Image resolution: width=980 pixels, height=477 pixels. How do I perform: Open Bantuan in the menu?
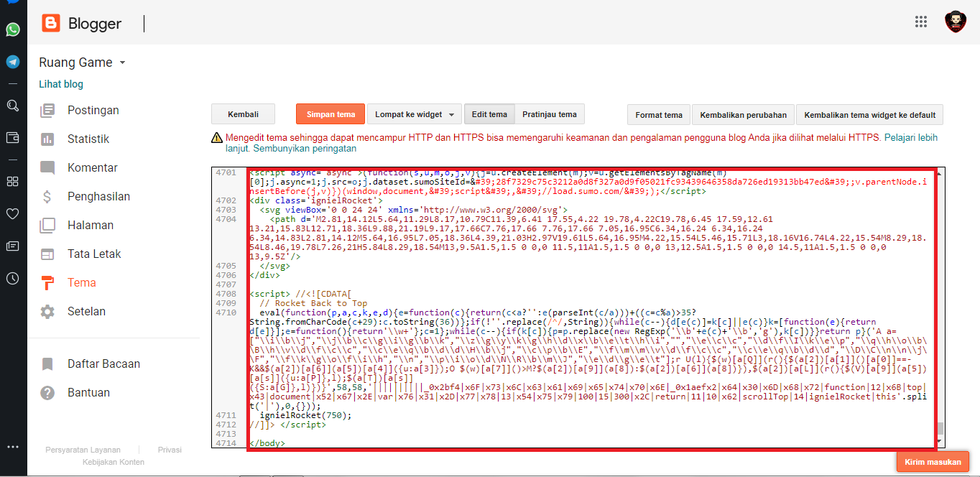tap(89, 393)
